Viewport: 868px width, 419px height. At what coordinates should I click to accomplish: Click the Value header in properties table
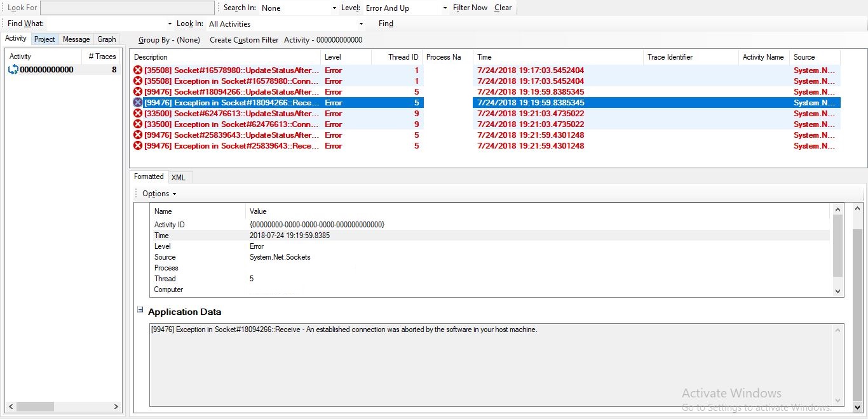pyautogui.click(x=538, y=211)
